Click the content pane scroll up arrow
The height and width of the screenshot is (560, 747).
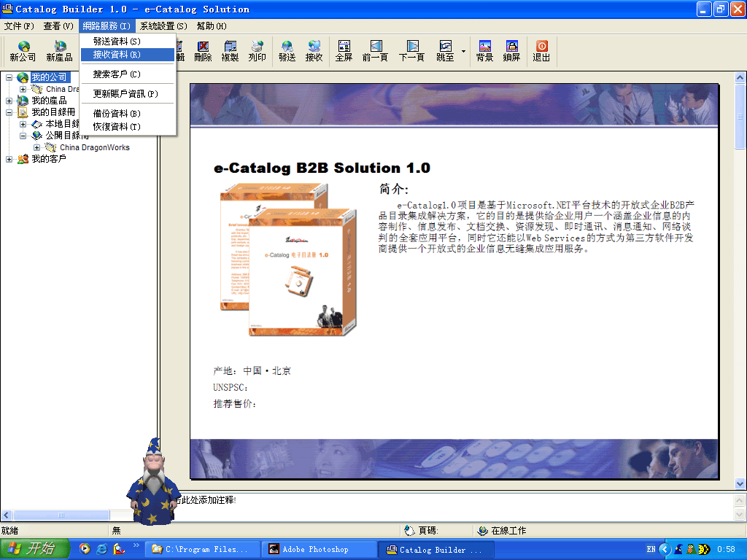coord(740,77)
